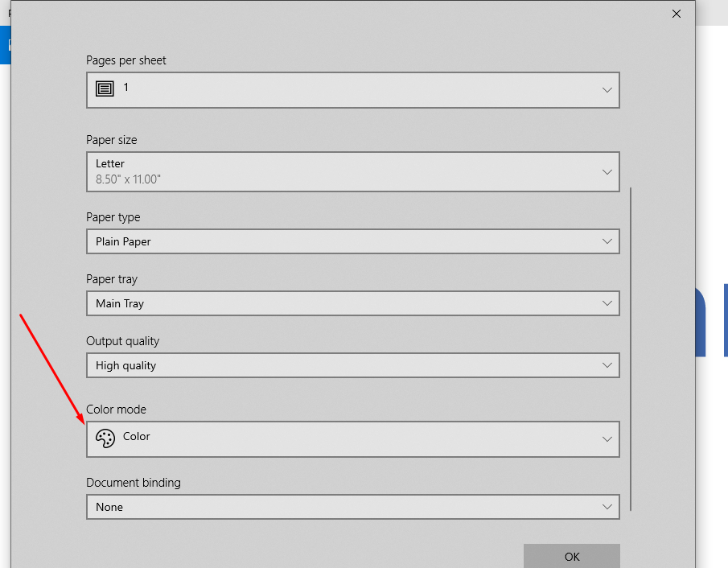Open the Paper type dropdown
The height and width of the screenshot is (568, 728).
click(x=352, y=241)
